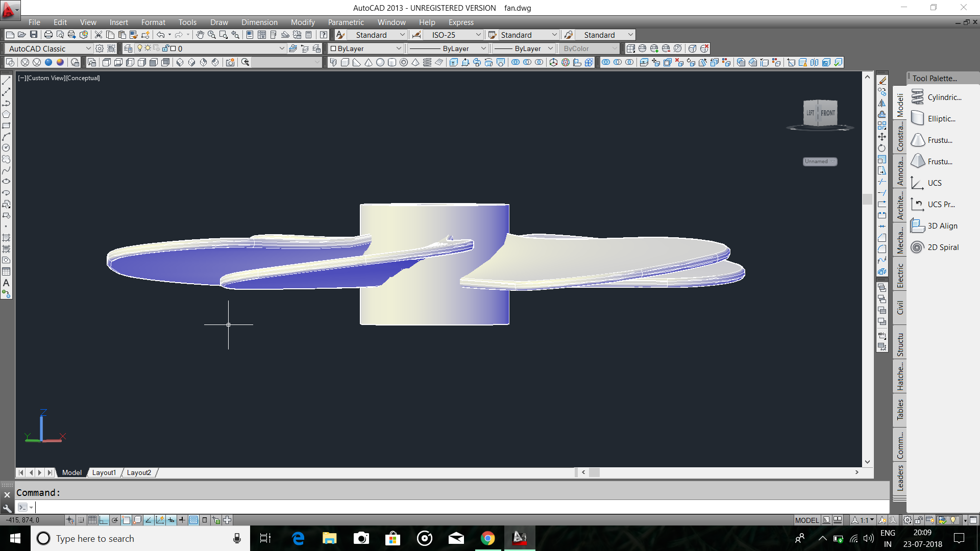980x551 pixels.
Task: Open the ByLayer color dropdown
Action: coord(399,48)
